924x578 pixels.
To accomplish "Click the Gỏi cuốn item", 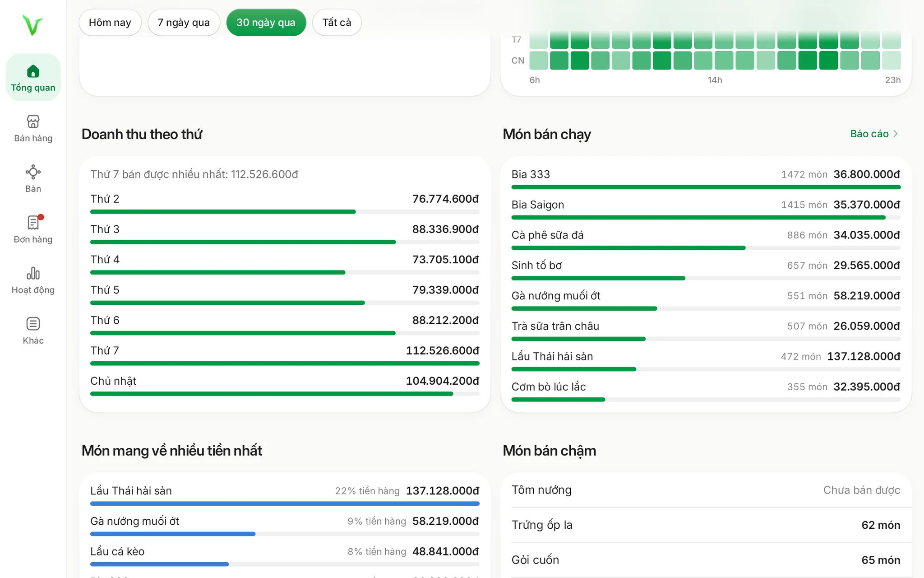I will click(706, 560).
